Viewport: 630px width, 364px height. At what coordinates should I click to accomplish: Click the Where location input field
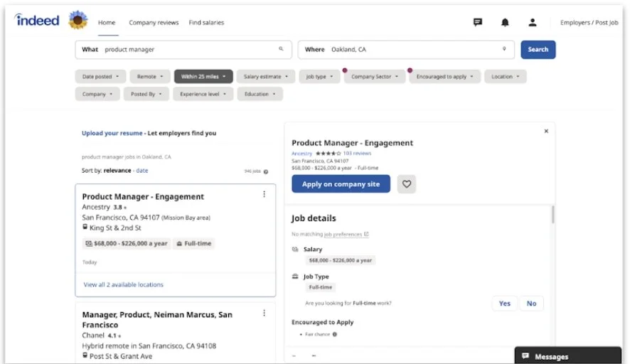[x=406, y=50]
